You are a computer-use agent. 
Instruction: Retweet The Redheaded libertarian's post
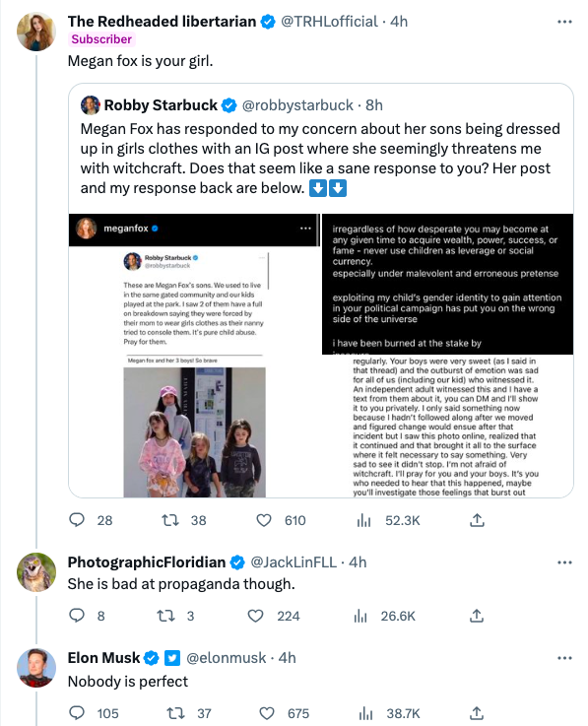[x=170, y=520]
